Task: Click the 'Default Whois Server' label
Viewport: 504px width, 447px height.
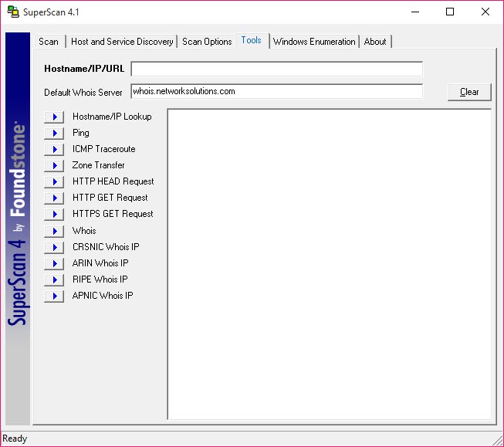Action: coord(83,93)
